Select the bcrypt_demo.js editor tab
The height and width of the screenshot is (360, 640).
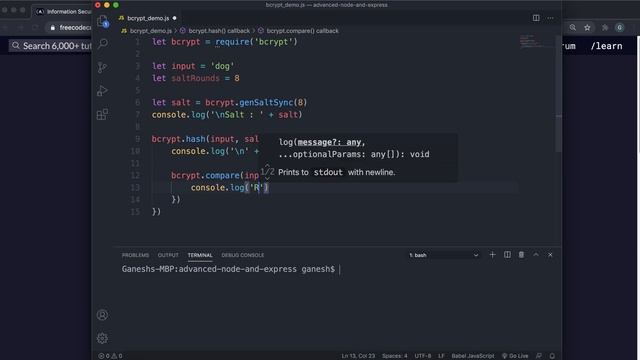[148, 18]
